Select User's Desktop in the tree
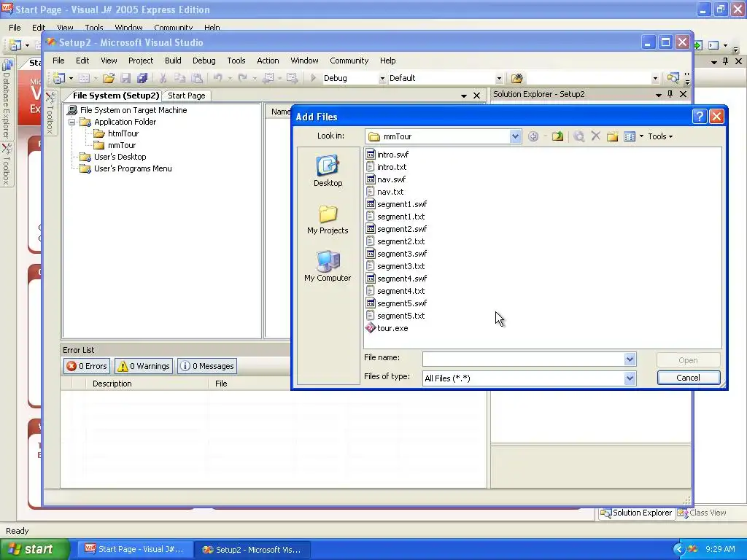The width and height of the screenshot is (747, 560). (113, 157)
